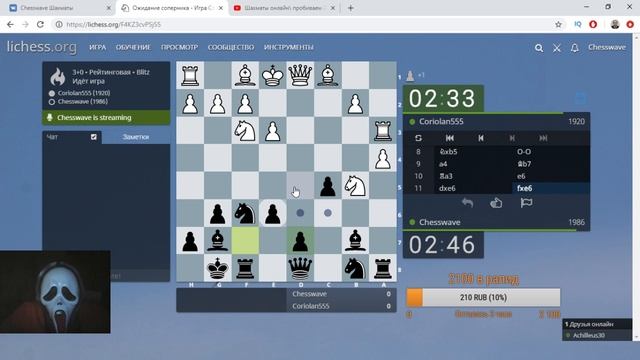Select the black bishop on b7
This screenshot has width=640, height=360.
point(355,241)
